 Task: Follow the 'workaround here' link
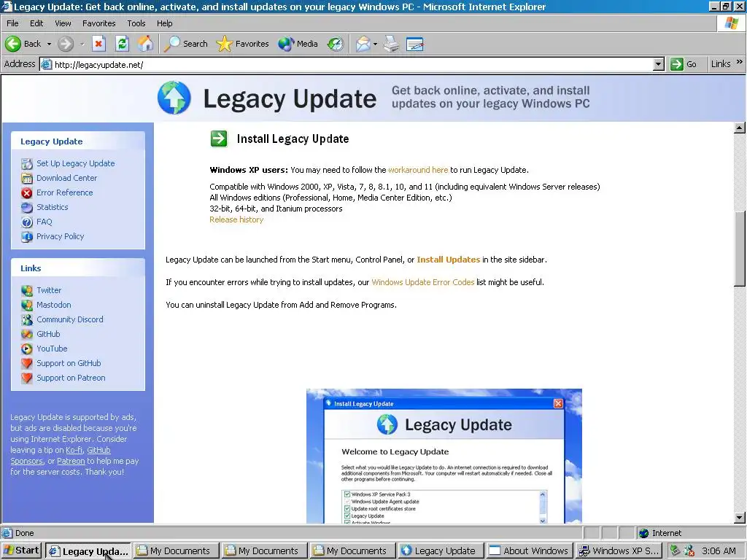coord(418,170)
